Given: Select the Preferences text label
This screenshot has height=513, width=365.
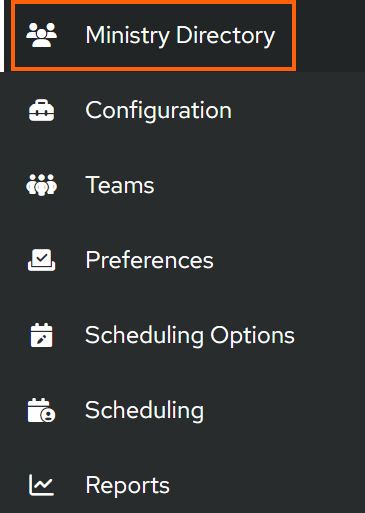Looking at the screenshot, I should tap(149, 260).
